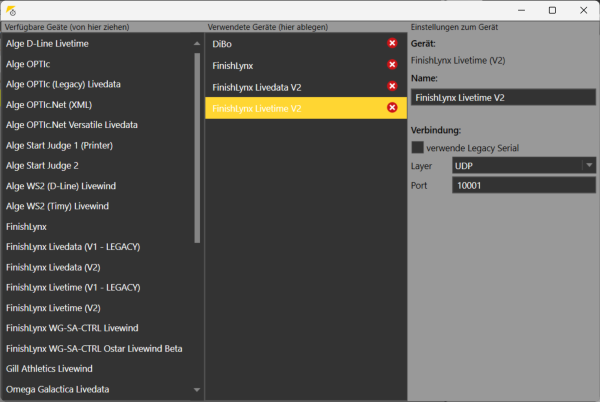Select 'FinishLynx Livedata V2' in used devices
600x402 pixels.
[306, 87]
